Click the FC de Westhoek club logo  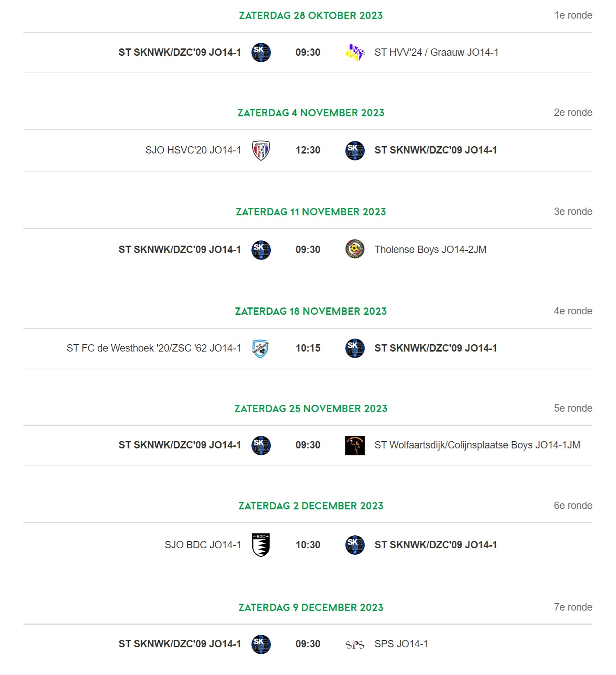[x=260, y=348]
